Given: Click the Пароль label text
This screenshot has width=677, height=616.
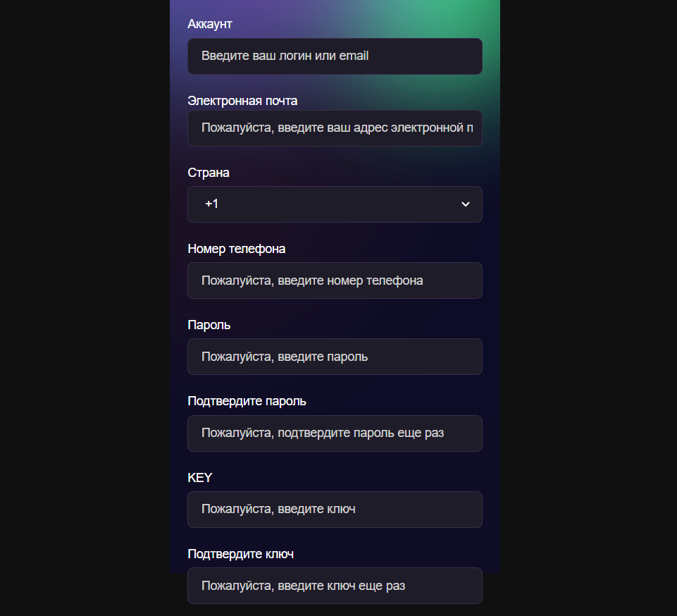Looking at the screenshot, I should click(x=209, y=325).
